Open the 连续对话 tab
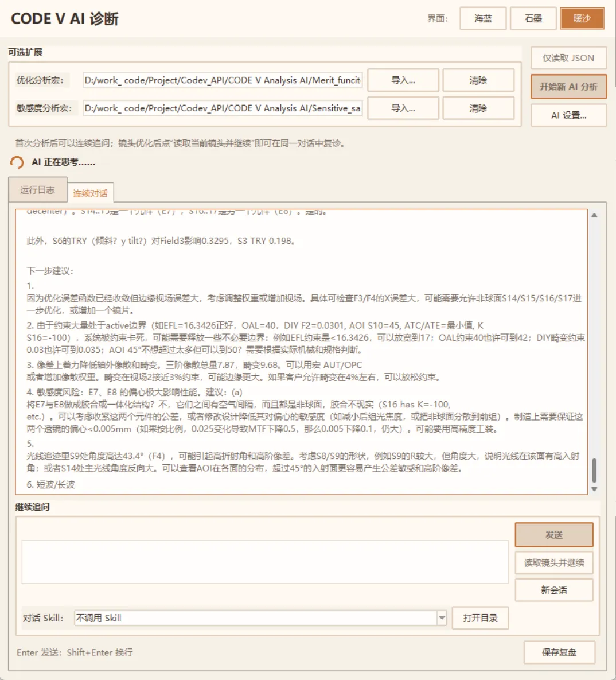 tap(90, 193)
